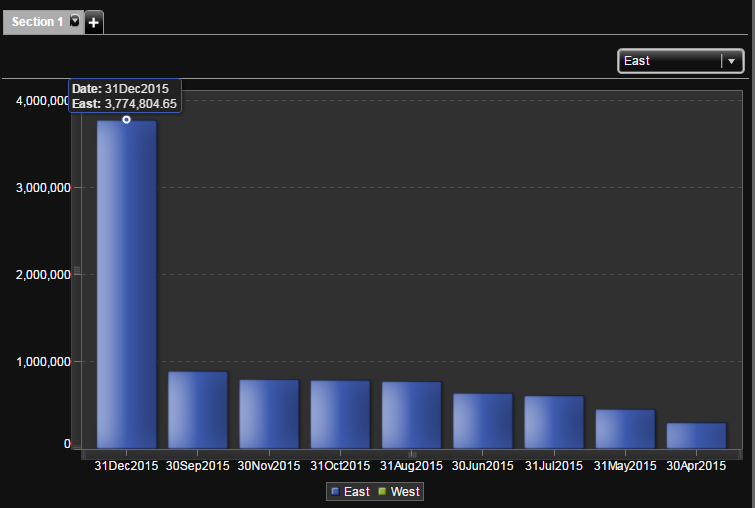Click the 30Nov2015 bar
The height and width of the screenshot is (508, 755).
pyautogui.click(x=269, y=414)
